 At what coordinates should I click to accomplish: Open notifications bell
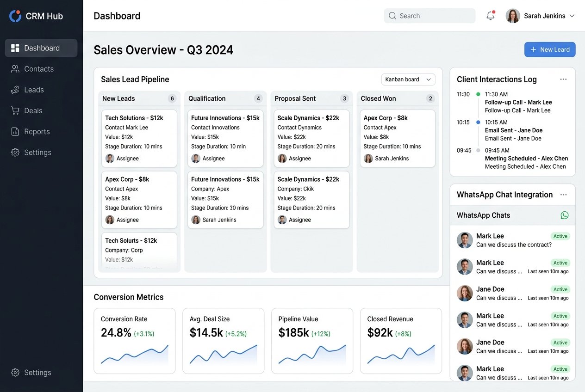(491, 16)
